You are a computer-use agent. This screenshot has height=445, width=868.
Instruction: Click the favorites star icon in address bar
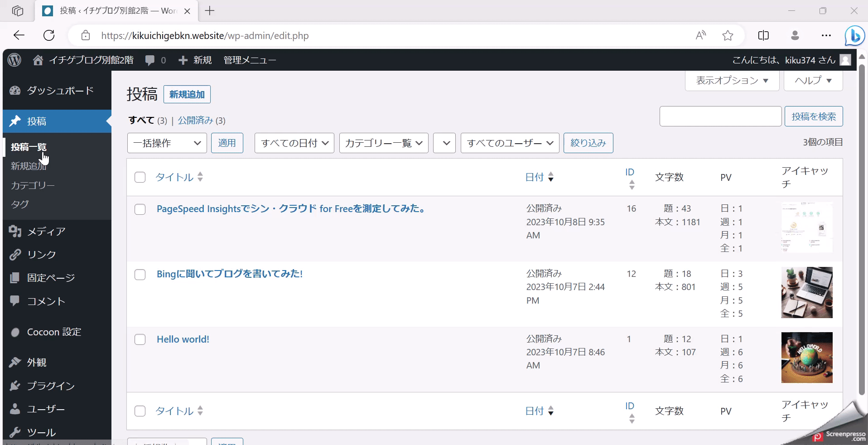pyautogui.click(x=728, y=36)
